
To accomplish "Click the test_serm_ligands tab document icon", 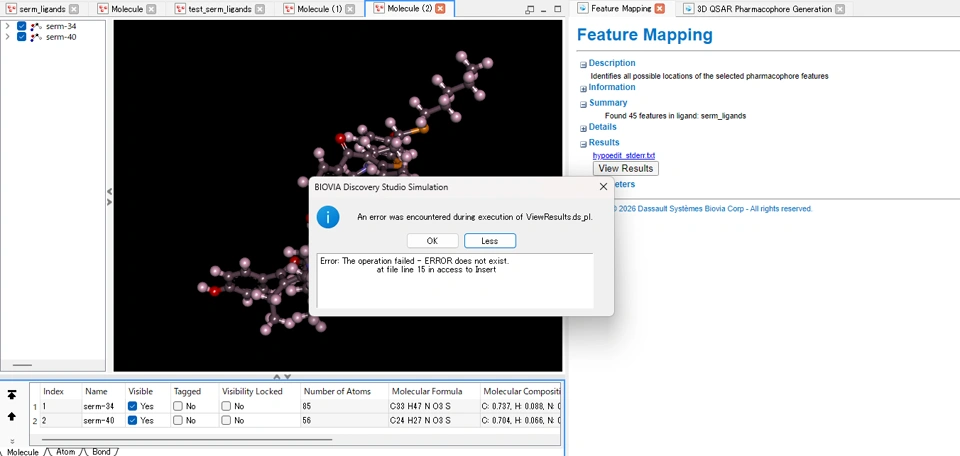I will (x=180, y=9).
